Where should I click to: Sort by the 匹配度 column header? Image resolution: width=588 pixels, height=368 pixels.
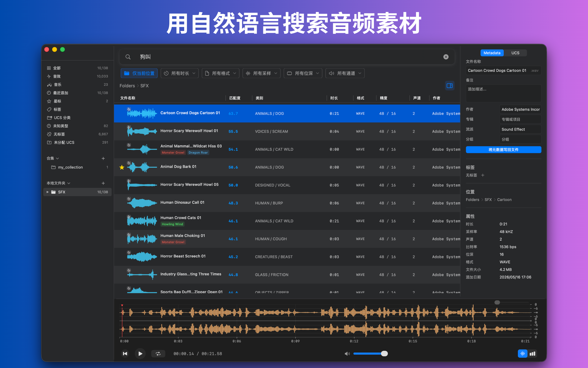click(x=235, y=98)
